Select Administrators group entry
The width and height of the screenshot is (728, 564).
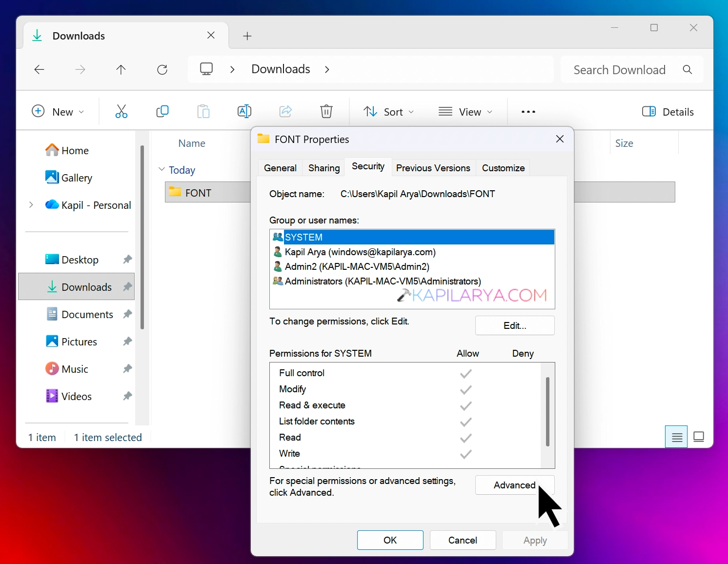[412, 281]
